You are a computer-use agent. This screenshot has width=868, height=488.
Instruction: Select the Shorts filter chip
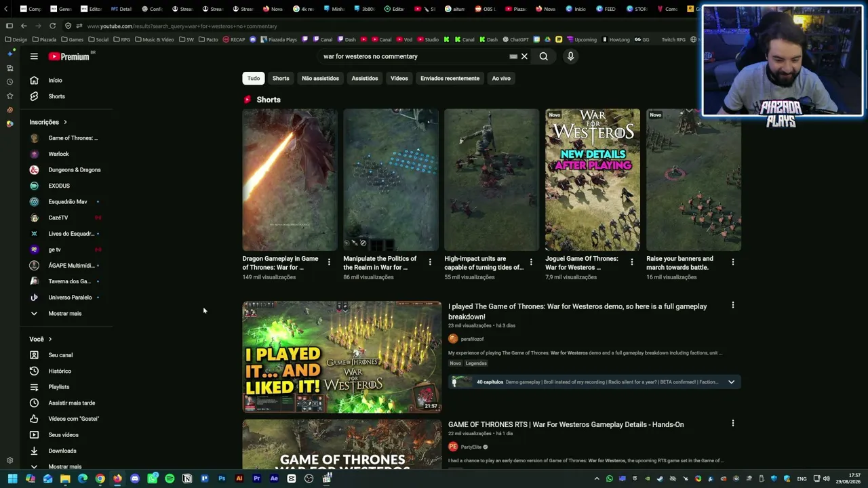[x=281, y=78]
